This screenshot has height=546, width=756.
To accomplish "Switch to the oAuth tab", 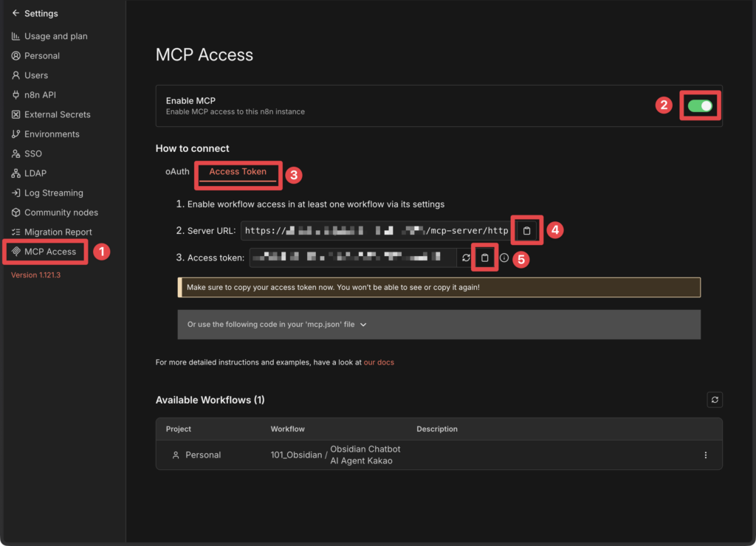I will click(178, 170).
